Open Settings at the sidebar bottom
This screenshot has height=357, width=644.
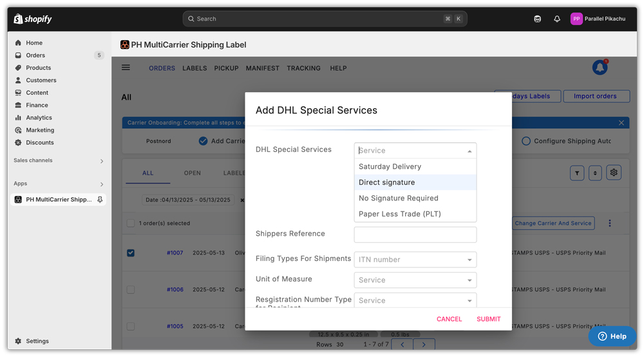pos(37,341)
